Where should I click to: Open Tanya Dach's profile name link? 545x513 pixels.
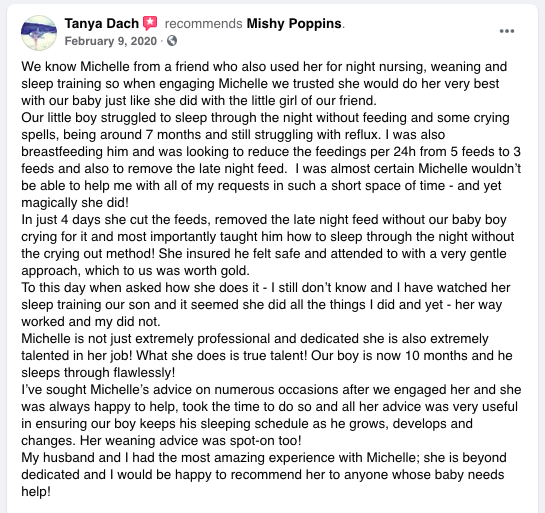click(x=101, y=24)
